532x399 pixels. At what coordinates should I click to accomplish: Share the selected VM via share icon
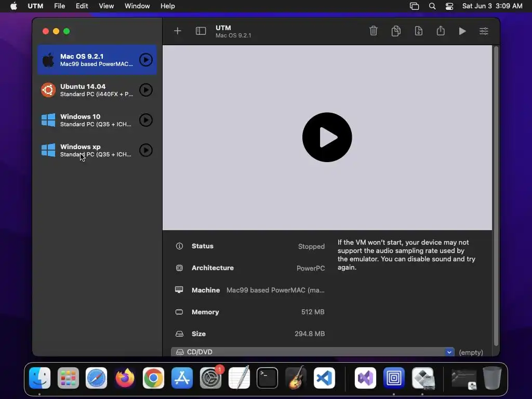[441, 31]
